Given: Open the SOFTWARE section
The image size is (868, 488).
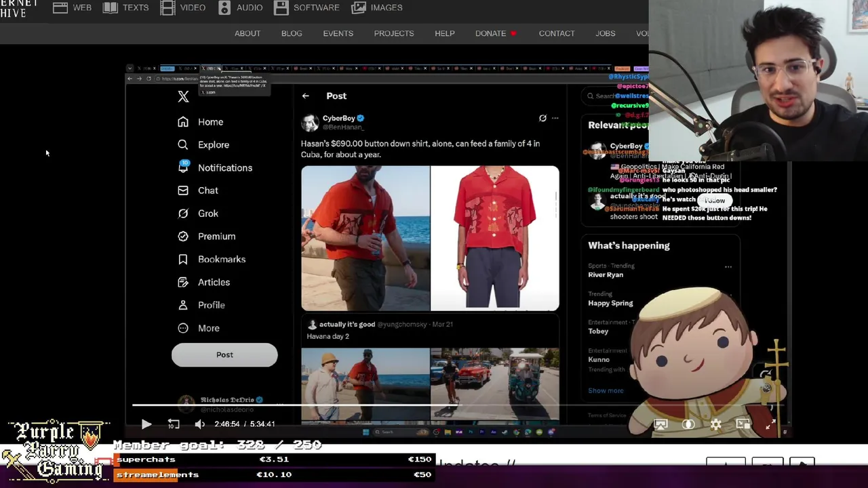Looking at the screenshot, I should [307, 7].
